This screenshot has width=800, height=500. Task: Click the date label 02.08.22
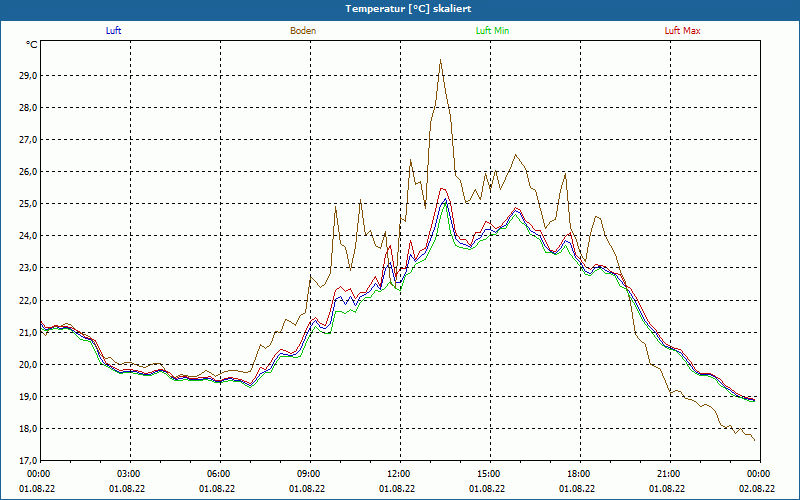point(757,488)
